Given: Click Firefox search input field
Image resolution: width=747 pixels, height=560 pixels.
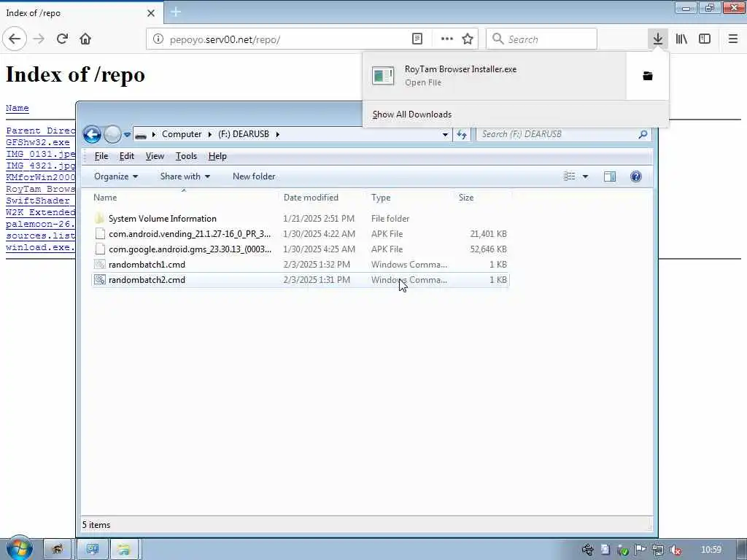Looking at the screenshot, I should coord(541,39).
